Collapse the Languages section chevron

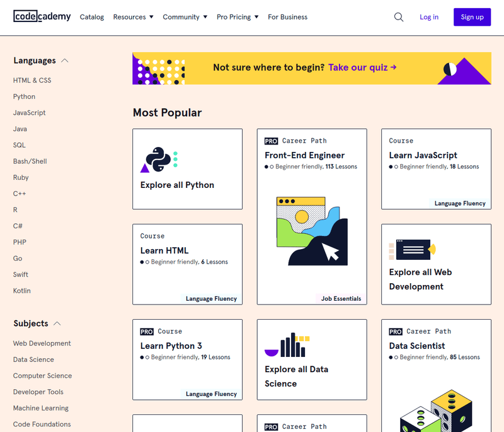[x=65, y=61]
